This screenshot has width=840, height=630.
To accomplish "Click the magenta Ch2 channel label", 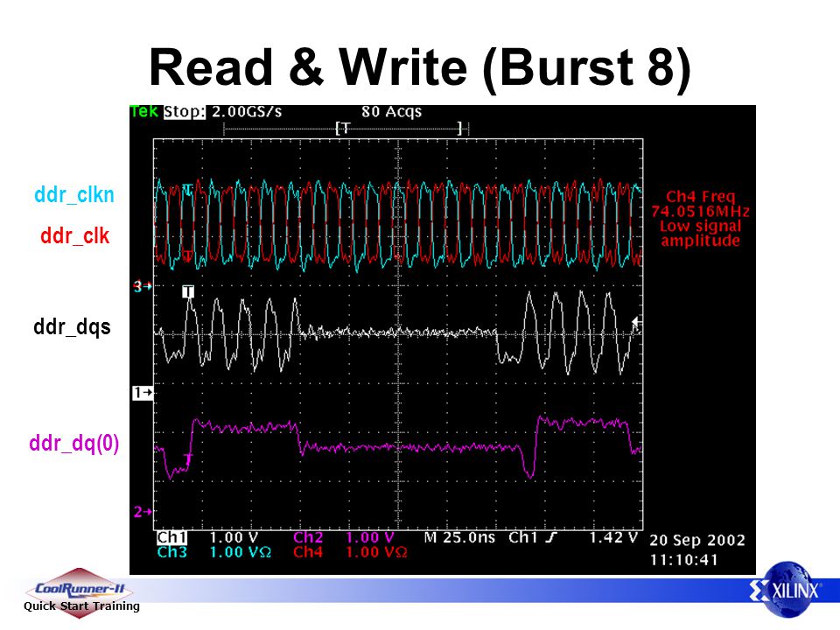I will 307,537.
